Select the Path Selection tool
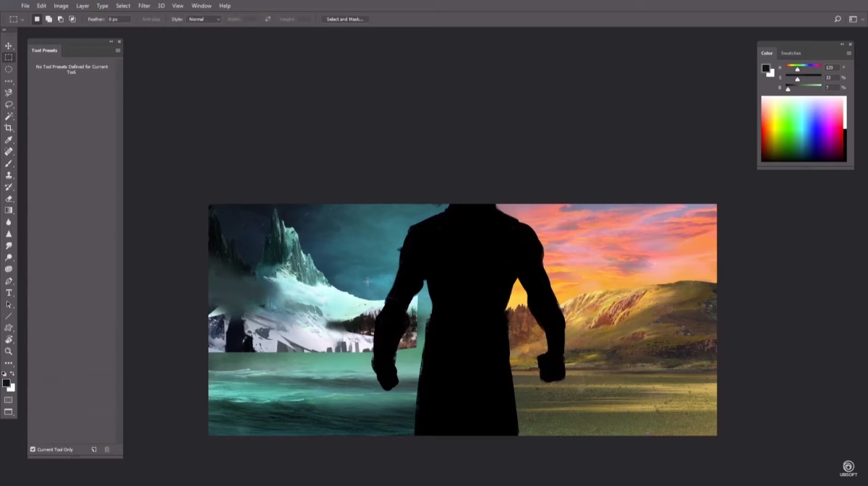 click(9, 304)
